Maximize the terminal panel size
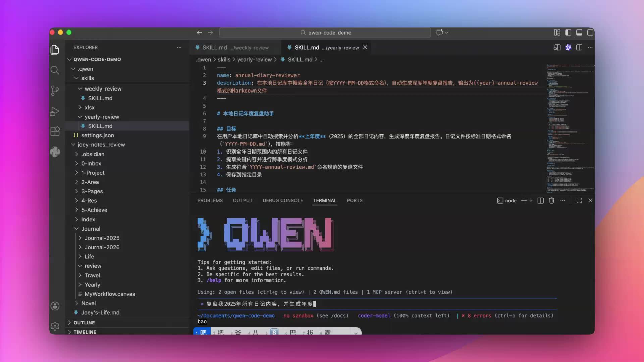Image resolution: width=644 pixels, height=362 pixels. pos(579,200)
